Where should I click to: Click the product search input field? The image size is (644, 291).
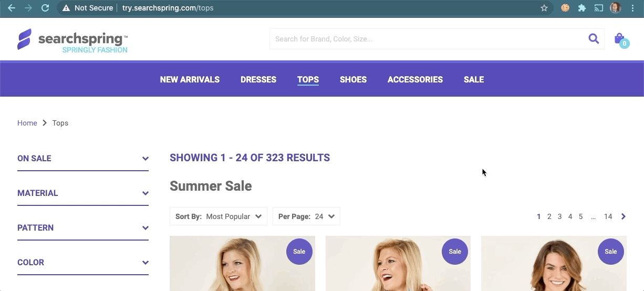[x=428, y=39]
